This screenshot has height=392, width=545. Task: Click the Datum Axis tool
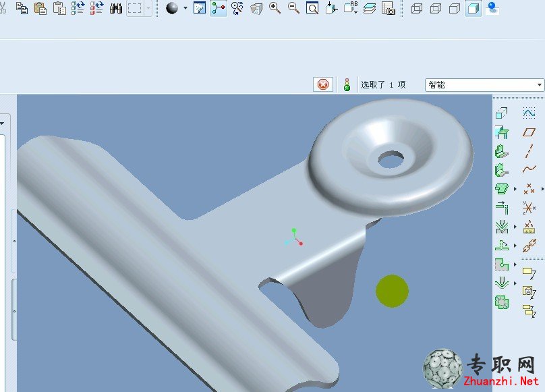click(x=529, y=151)
